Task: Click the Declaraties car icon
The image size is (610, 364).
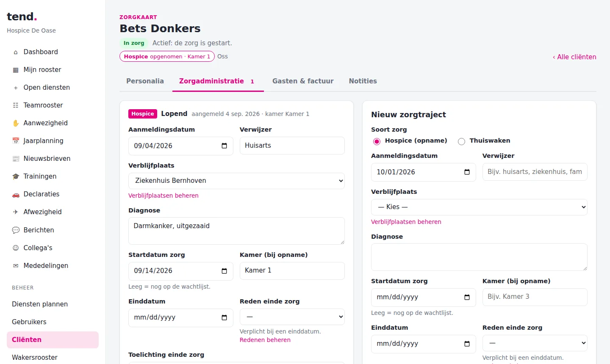Action: (x=16, y=194)
